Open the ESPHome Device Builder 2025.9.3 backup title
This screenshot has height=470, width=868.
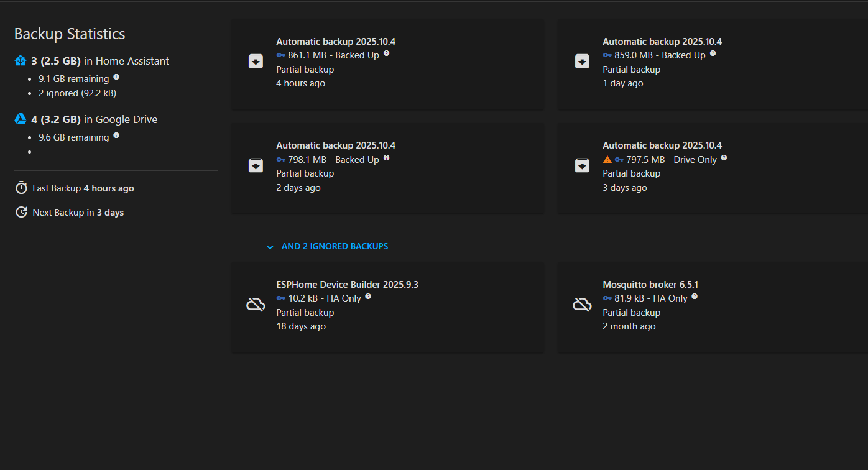pos(347,285)
